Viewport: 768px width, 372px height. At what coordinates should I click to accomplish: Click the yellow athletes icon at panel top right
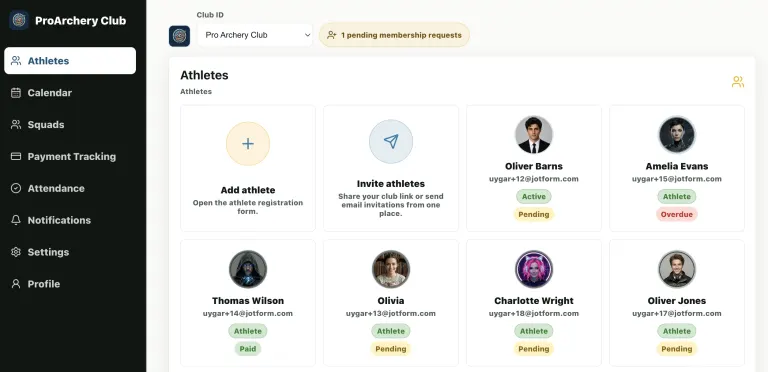[x=738, y=82]
